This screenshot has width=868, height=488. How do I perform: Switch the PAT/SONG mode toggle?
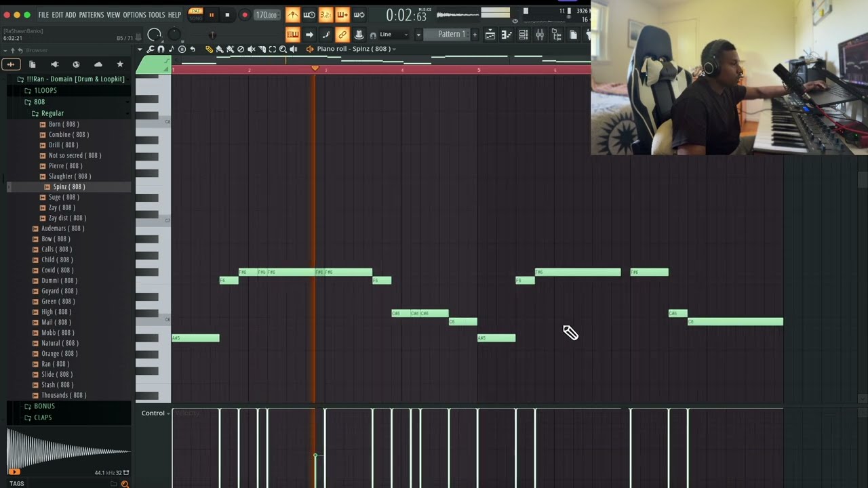pyautogui.click(x=196, y=14)
